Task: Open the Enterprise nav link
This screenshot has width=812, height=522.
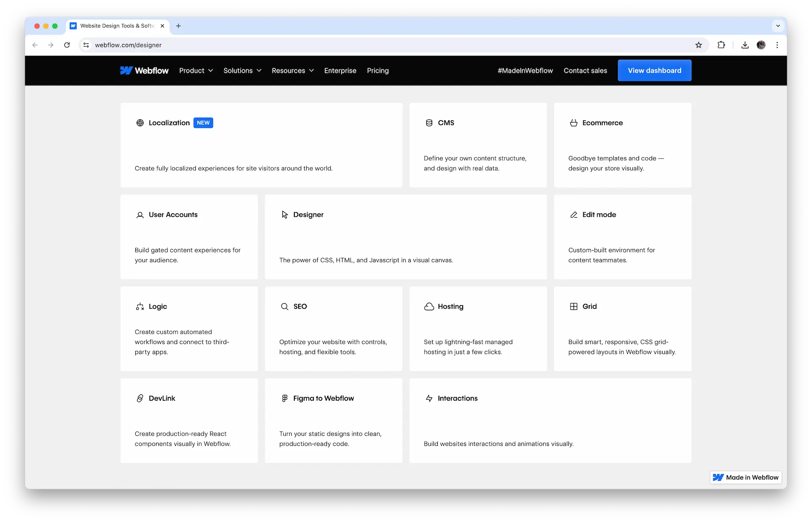Action: 340,71
